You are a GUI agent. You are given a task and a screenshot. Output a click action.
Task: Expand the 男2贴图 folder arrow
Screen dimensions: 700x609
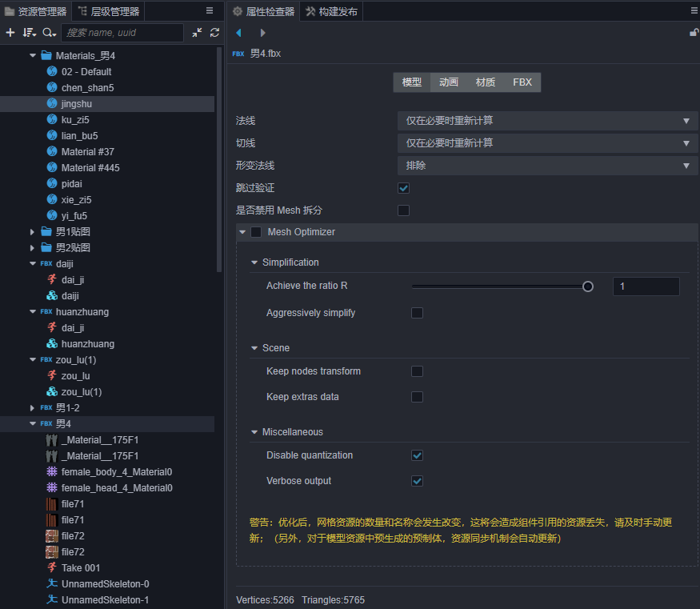click(x=32, y=248)
